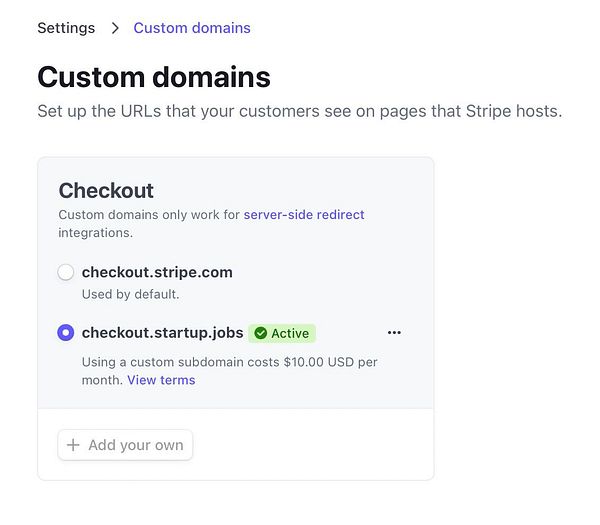
Task: Click the Custom domains breadcrumb link
Action: tap(192, 28)
